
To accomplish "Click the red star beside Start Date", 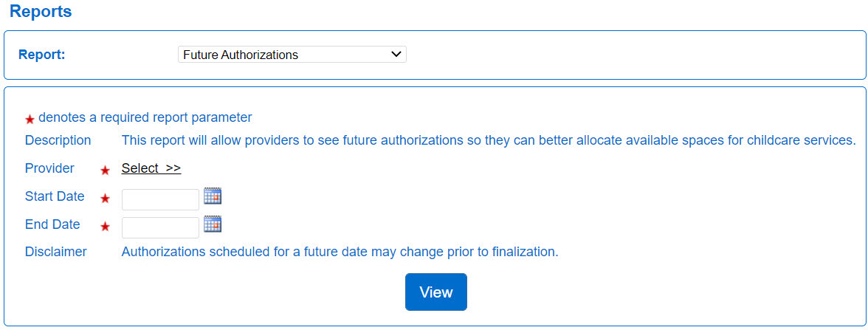I will 106,199.
